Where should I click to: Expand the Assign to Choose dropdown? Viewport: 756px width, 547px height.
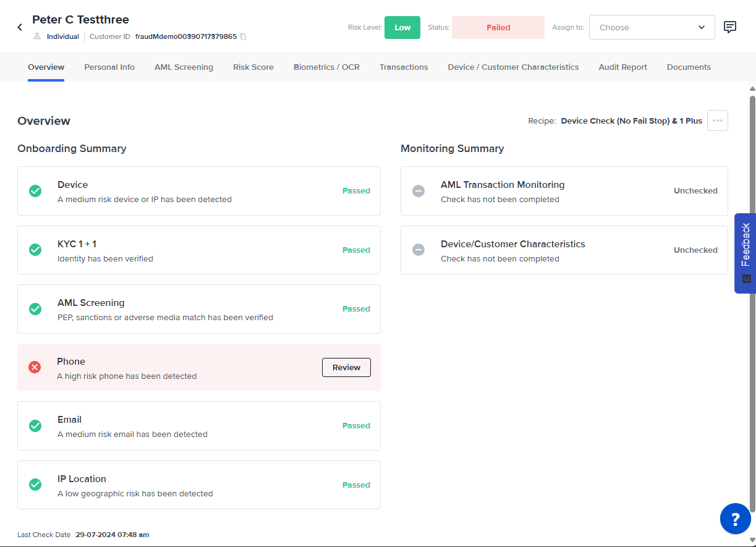coord(652,27)
